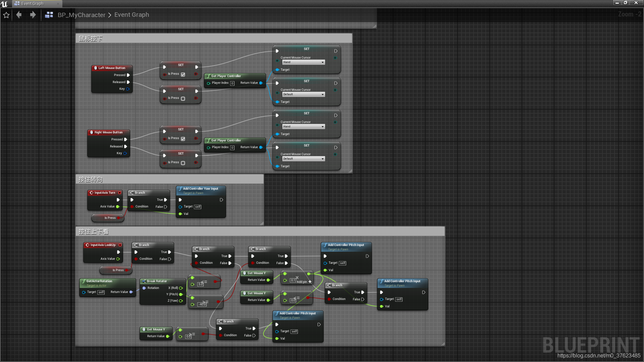644x362 pixels.
Task: Select the Get Player Controller node icon
Action: point(208,76)
